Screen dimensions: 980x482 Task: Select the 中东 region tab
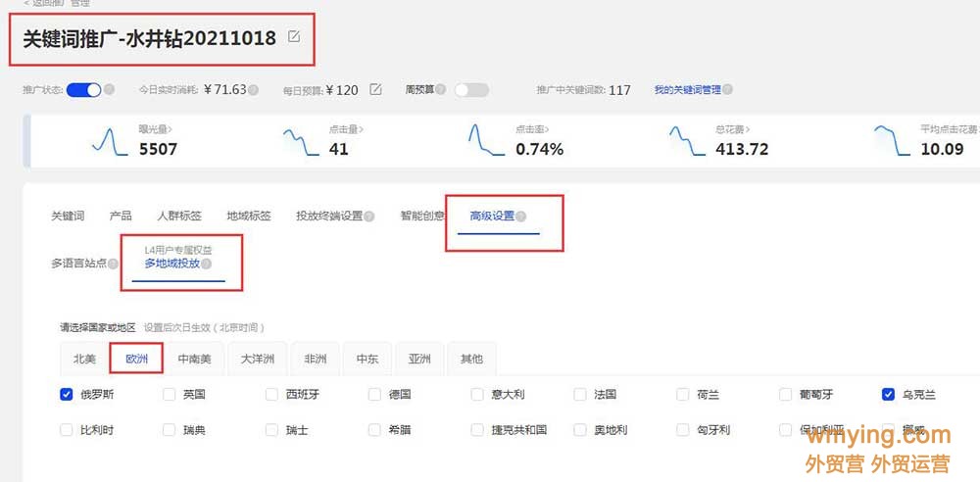(367, 359)
